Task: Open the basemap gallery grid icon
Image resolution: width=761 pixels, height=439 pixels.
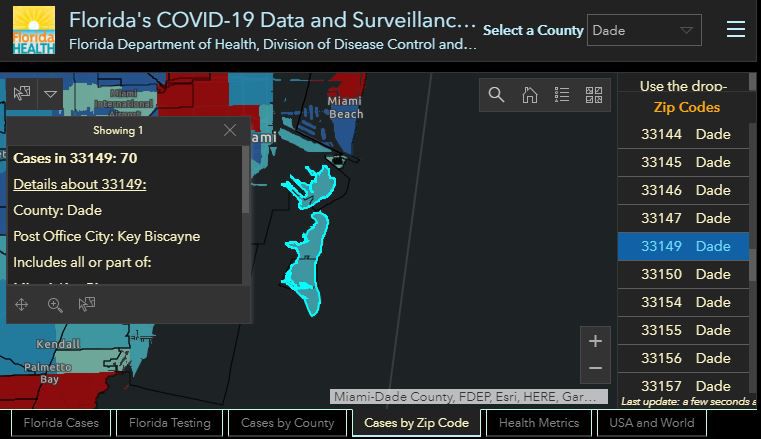Action: tap(594, 95)
